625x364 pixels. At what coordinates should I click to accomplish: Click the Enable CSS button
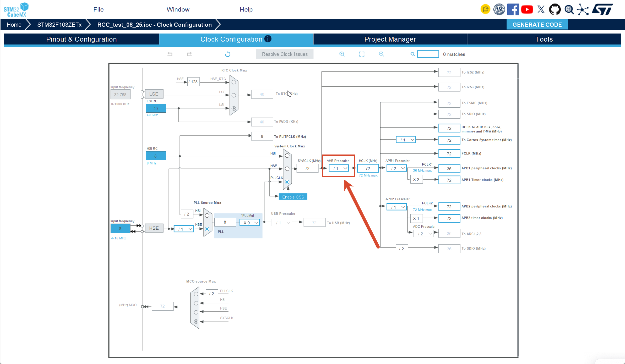[x=293, y=197]
